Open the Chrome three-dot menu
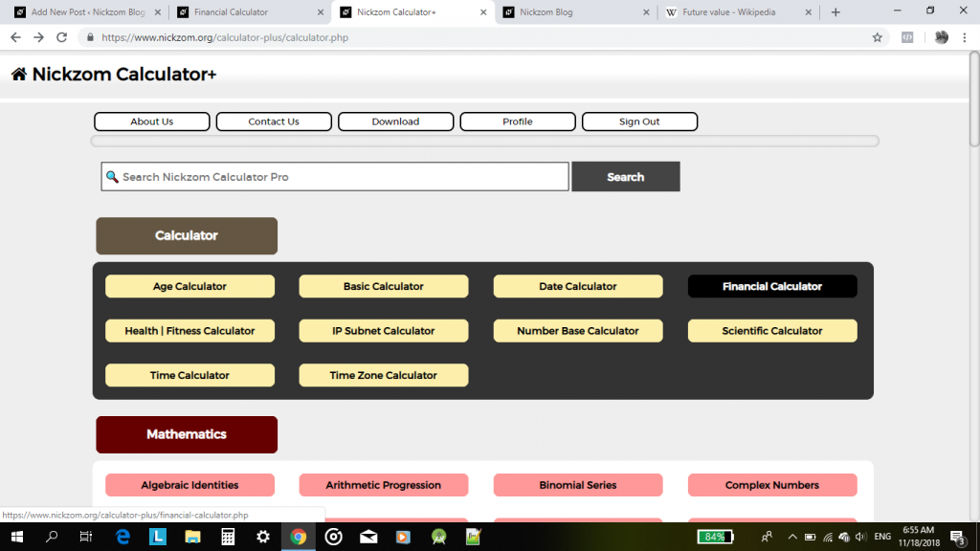Viewport: 980px width, 551px height. tap(965, 37)
